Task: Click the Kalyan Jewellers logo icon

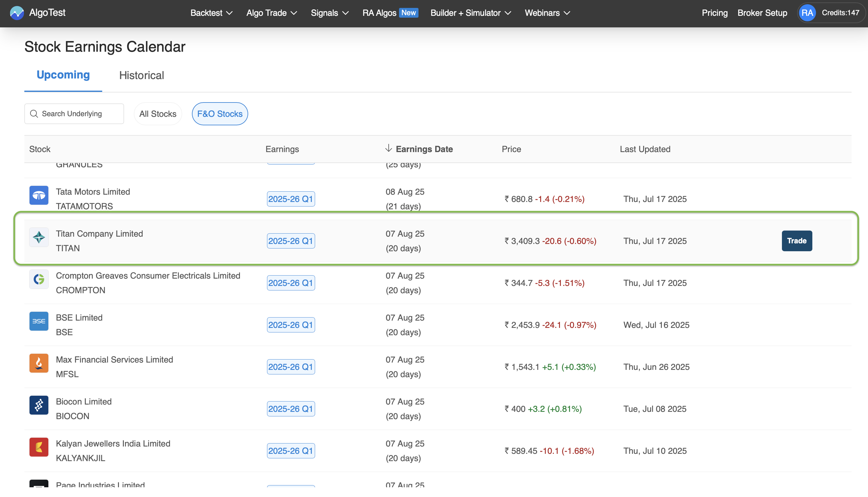Action: pyautogui.click(x=39, y=447)
